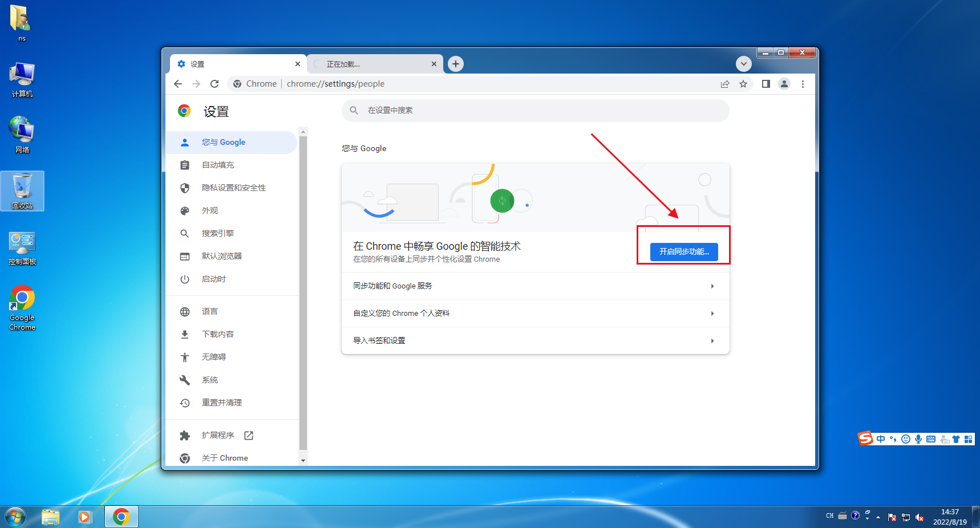Open the IME skin shirt icon
This screenshot has width=980, height=528.
956,439
